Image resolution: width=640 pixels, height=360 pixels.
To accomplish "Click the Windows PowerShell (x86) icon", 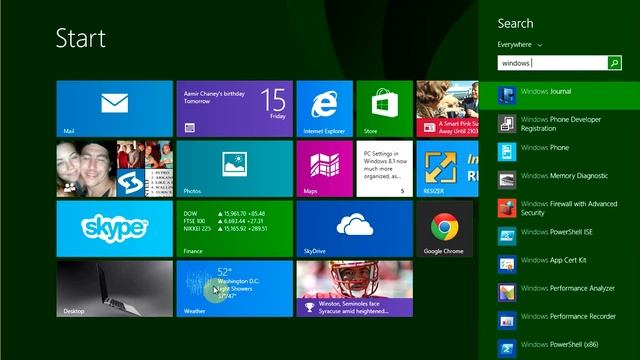I will [x=507, y=349].
